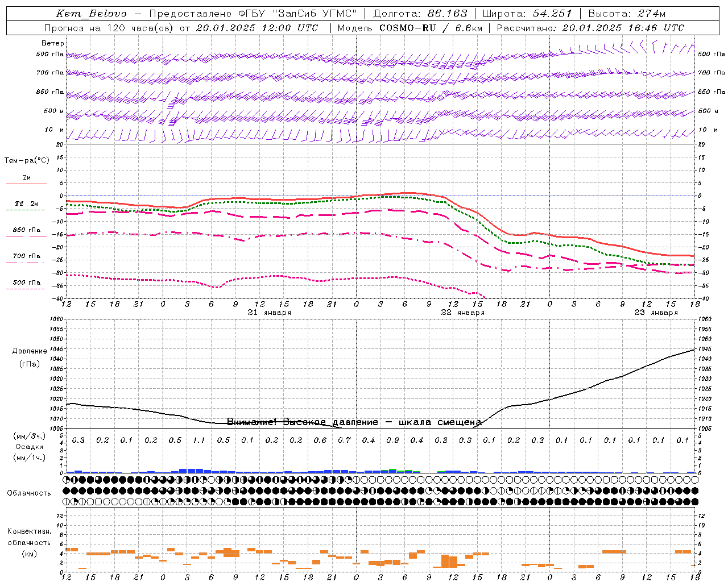Click the computed time 20.01.2025 16:46 UTC
Image resolution: width=728 pixels, height=582 pixels.
coord(623,28)
